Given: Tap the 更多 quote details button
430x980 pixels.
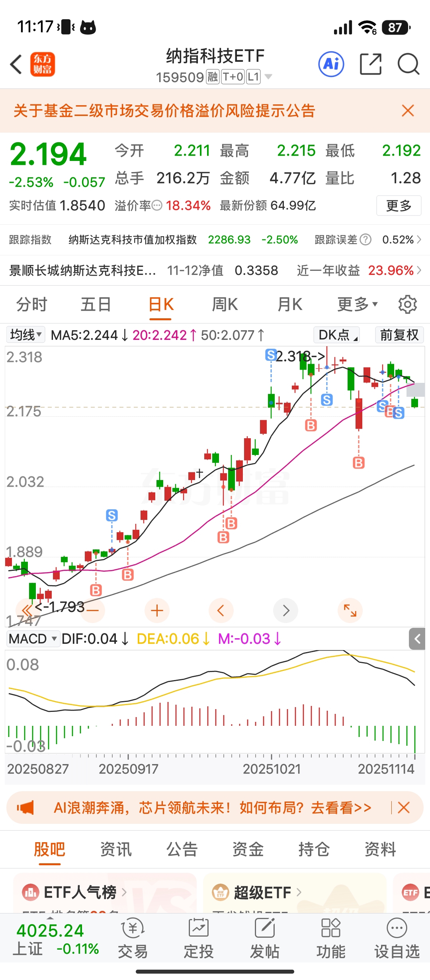Looking at the screenshot, I should [399, 206].
